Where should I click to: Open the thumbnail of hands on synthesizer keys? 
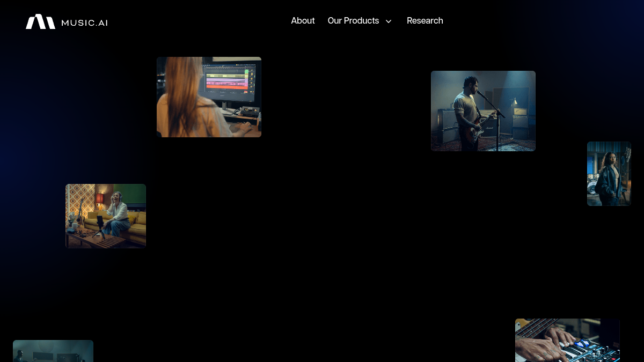pos(567,340)
